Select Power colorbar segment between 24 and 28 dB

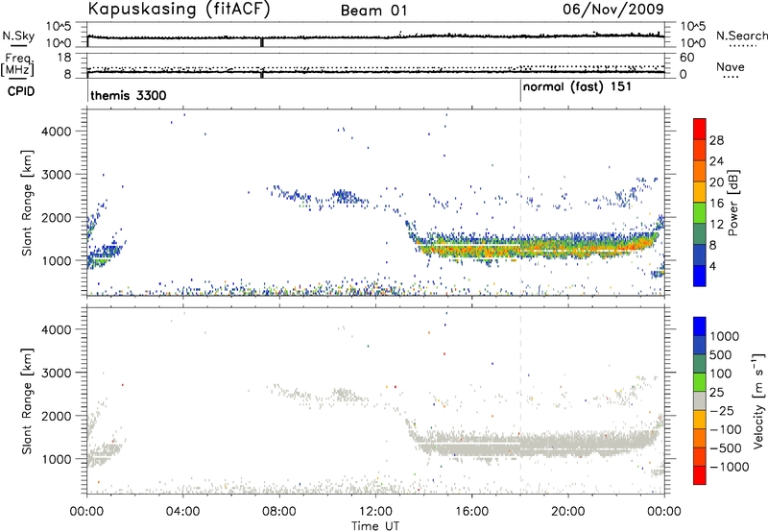700,150
